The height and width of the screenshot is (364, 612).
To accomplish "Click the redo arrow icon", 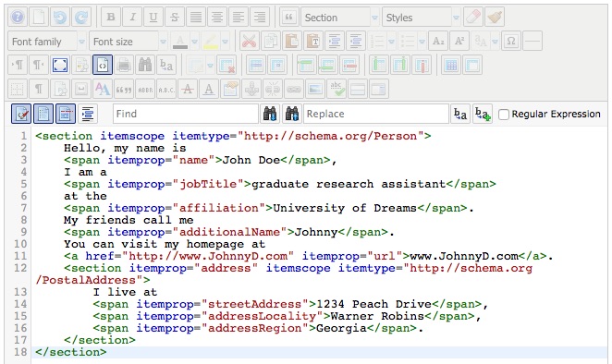I will [x=81, y=18].
